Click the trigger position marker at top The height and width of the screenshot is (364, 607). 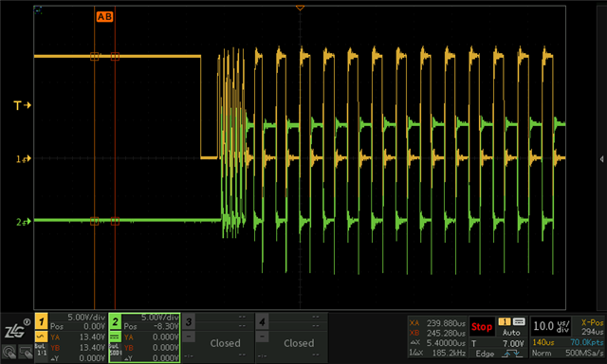300,8
